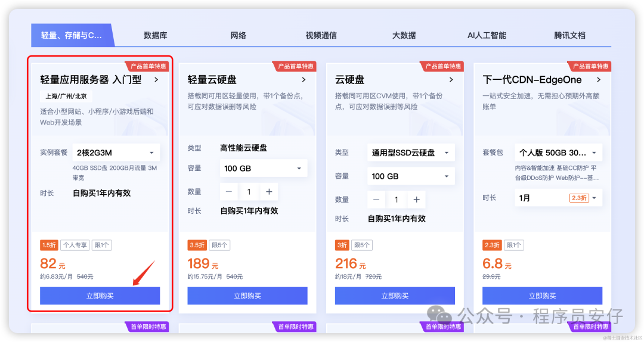Viewport: 644px width, 342px height.
Task: Click the 约6.83元/月 monthly price text
Action: (x=56, y=276)
